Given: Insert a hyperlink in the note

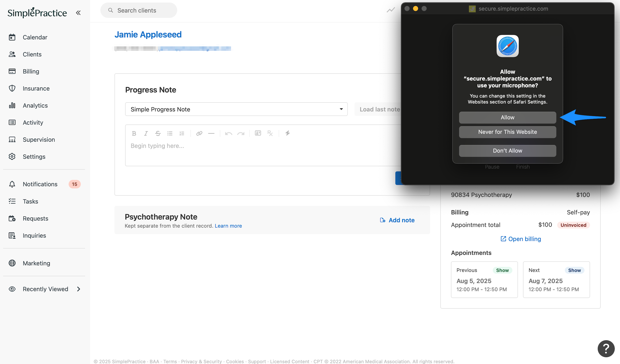Looking at the screenshot, I should coord(199,133).
